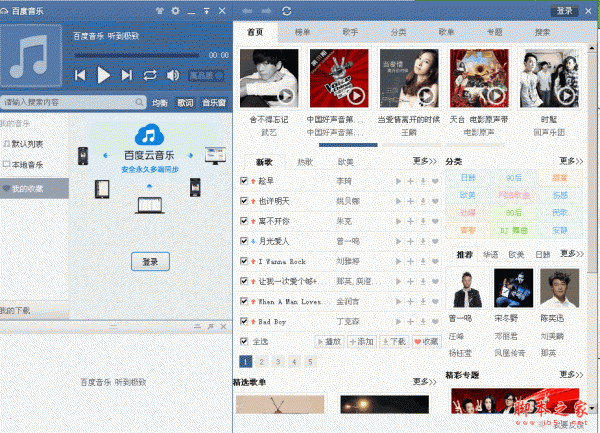Open the 均衡 equalizer
Image resolution: width=600 pixels, height=433 pixels.
point(160,103)
